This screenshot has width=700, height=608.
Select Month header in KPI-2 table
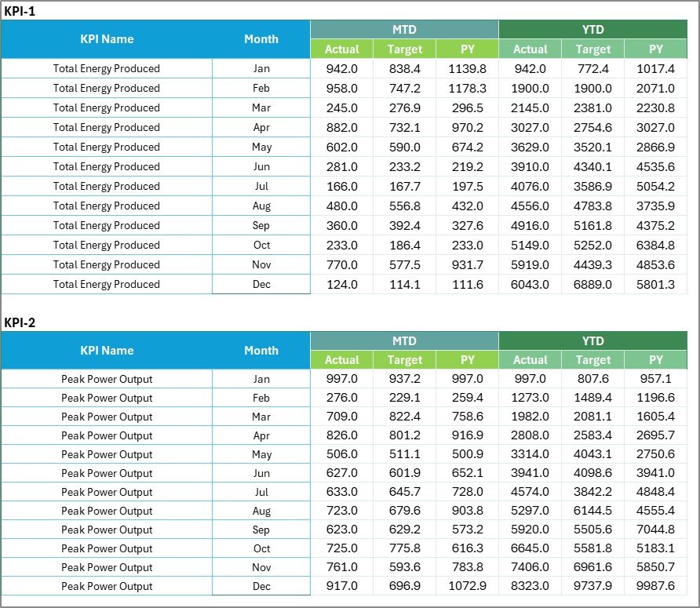[x=261, y=351]
